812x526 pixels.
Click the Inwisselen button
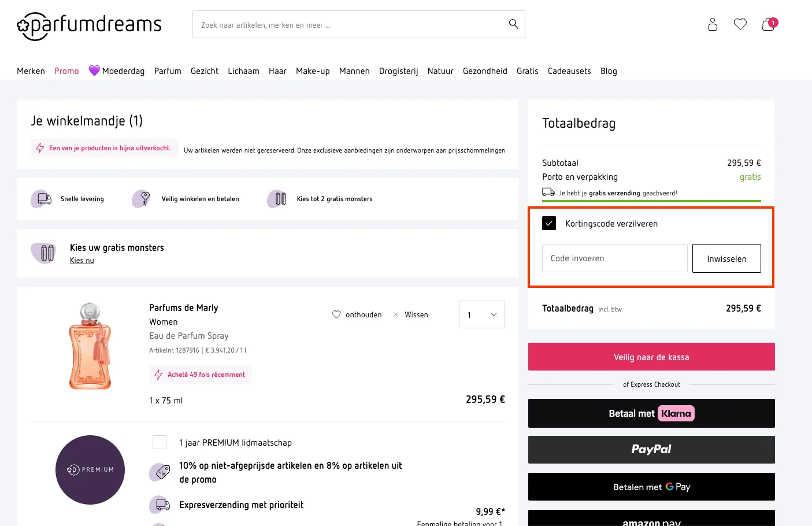pyautogui.click(x=726, y=258)
